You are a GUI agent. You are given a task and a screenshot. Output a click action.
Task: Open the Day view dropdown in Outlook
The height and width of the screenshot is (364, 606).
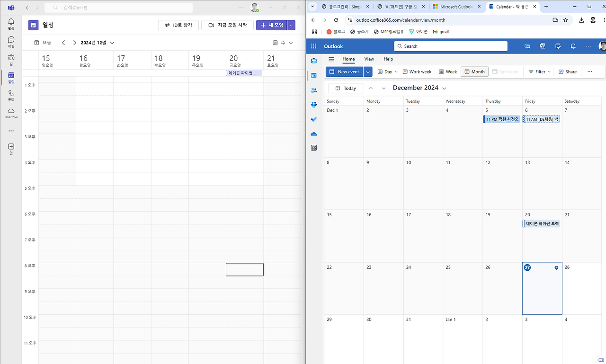[387, 71]
